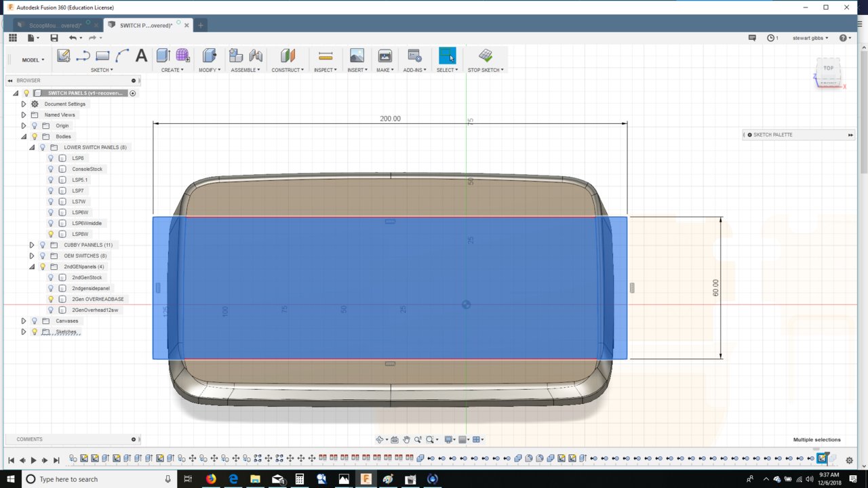868x488 pixels.
Task: Expand the SKETCH PALETTE panel
Action: pos(850,135)
